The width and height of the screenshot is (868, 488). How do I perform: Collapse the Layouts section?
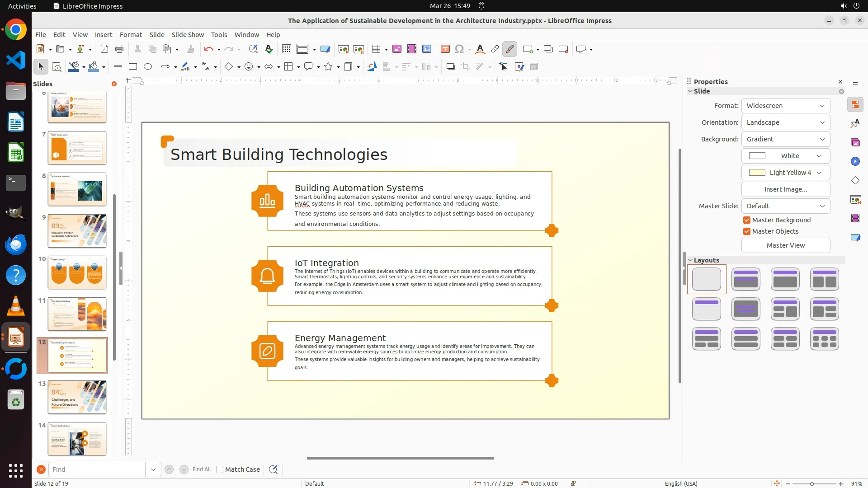click(690, 260)
